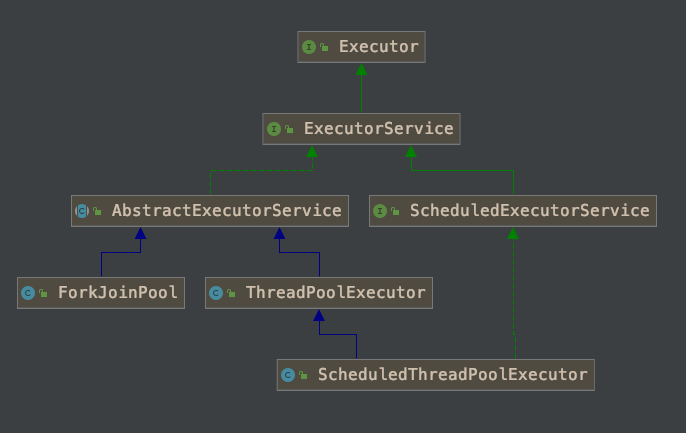Image resolution: width=686 pixels, height=433 pixels.
Task: Click the blue edge from ScheduledThreadPoolExecutor up to ThreadPoolExecutor
Action: pos(338,334)
